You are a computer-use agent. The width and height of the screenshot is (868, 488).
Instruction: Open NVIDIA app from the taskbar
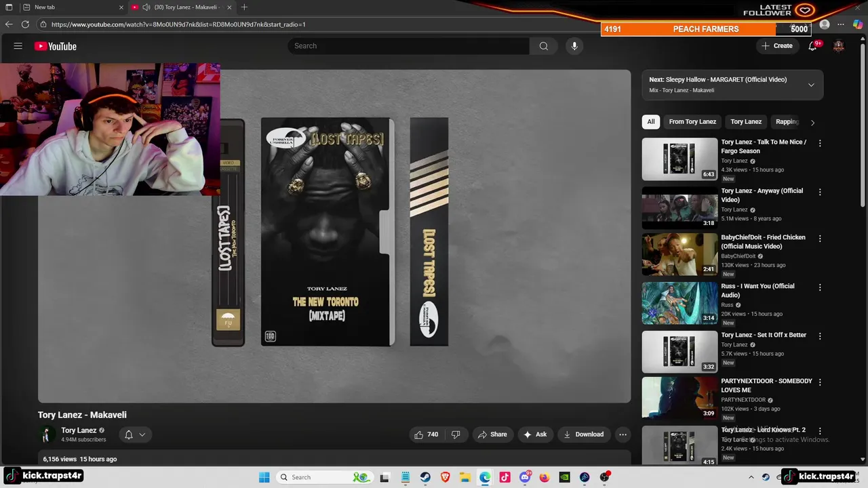click(x=564, y=477)
